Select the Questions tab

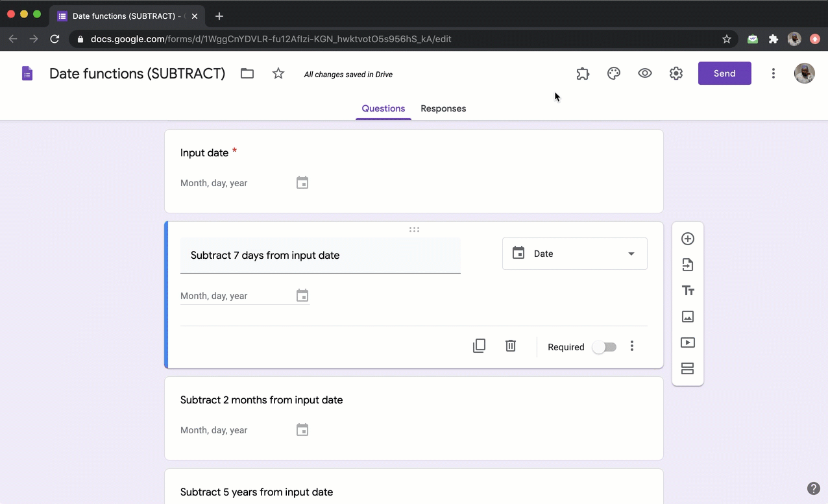[x=383, y=108]
